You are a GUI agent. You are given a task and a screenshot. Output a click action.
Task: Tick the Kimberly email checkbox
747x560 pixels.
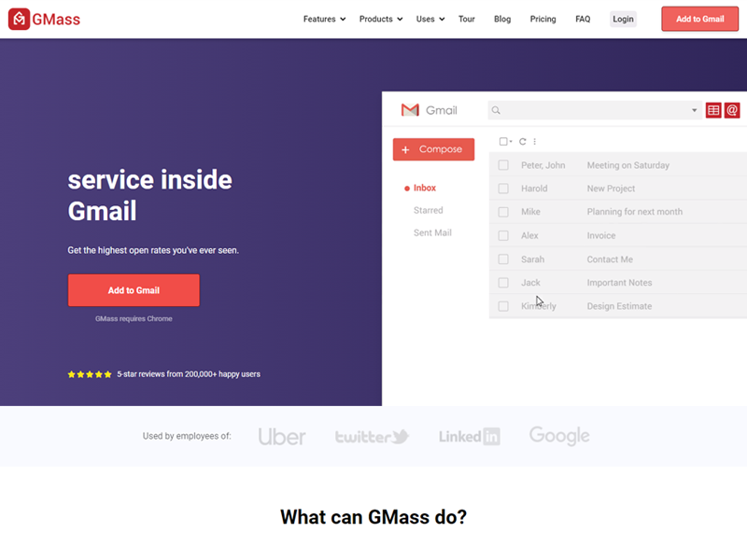(503, 306)
